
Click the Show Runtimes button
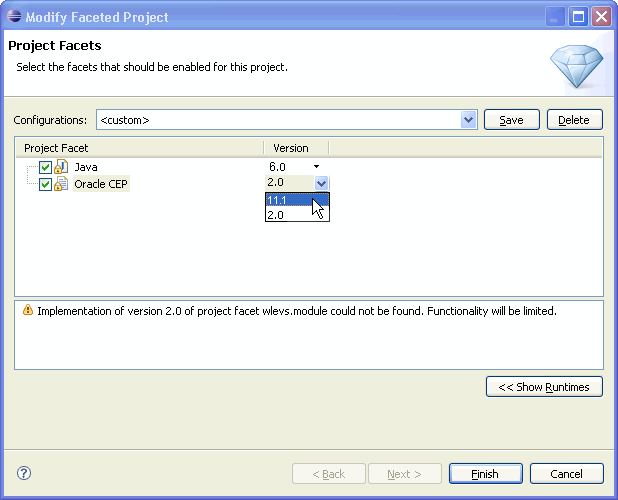(x=544, y=387)
